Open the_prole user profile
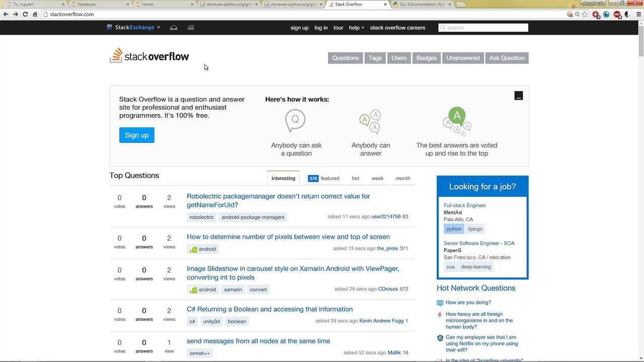 (x=387, y=248)
